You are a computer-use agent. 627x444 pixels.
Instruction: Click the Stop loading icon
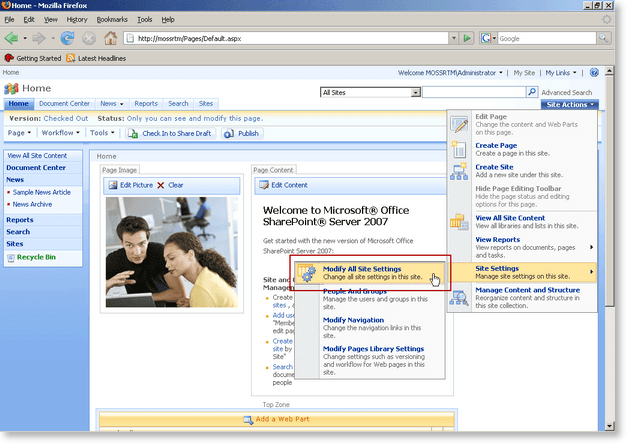[89, 38]
